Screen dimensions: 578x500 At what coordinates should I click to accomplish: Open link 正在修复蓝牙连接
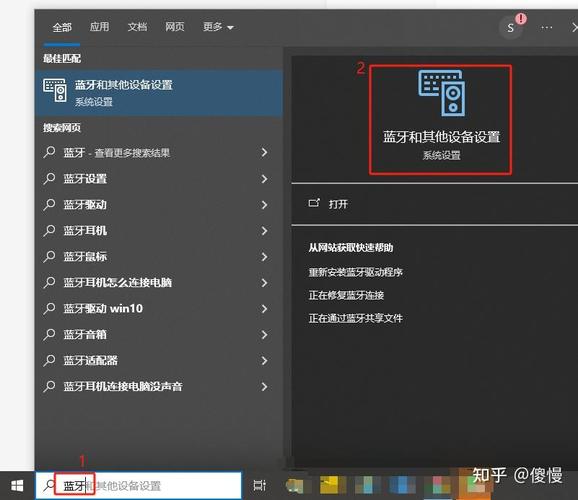tap(346, 295)
